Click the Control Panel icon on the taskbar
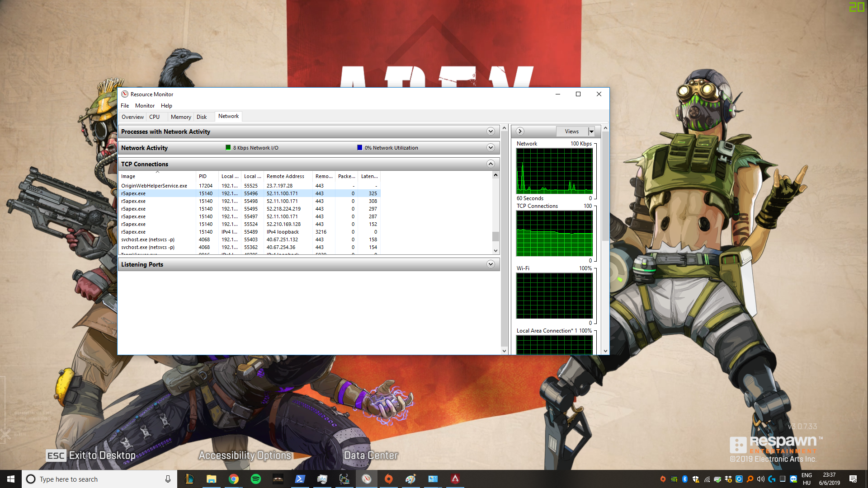 point(433,479)
